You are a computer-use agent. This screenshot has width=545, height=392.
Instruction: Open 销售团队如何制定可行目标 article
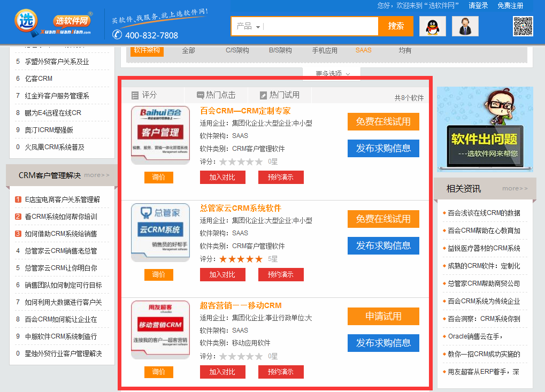coord(63,285)
